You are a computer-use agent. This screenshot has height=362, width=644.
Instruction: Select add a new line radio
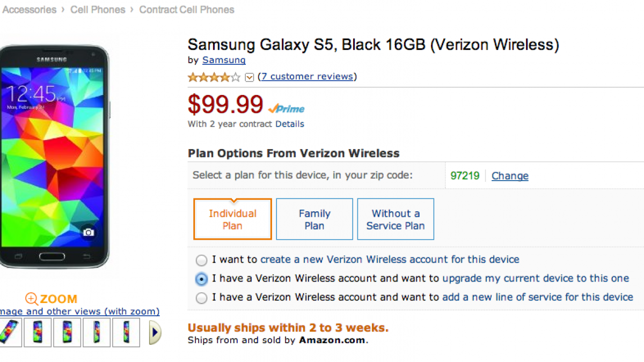201,298
